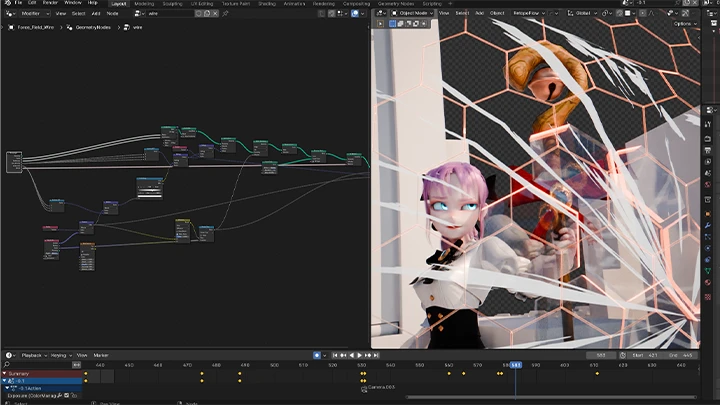Open Global transform orientation dropdown
The image size is (720, 405).
point(581,13)
